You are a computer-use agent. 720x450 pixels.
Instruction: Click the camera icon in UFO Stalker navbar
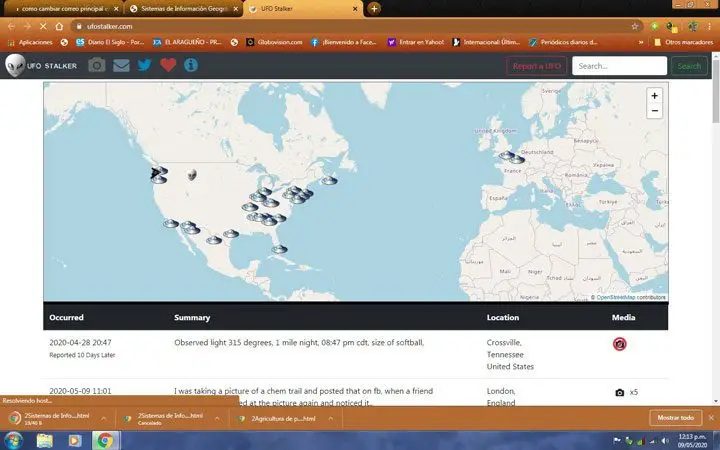[97, 66]
